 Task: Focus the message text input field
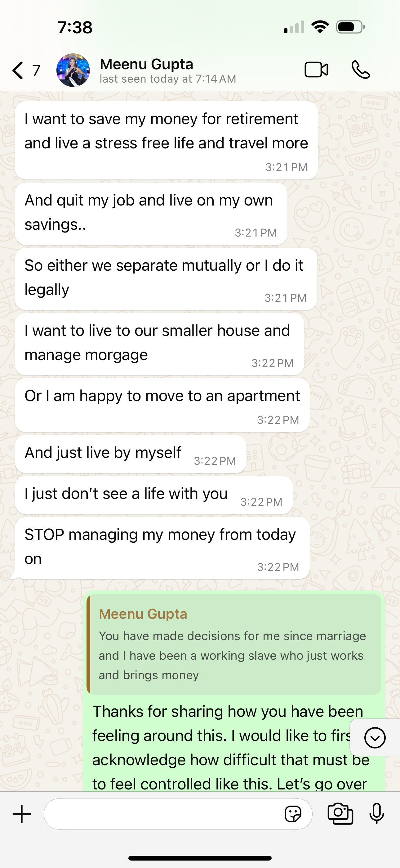(162, 814)
